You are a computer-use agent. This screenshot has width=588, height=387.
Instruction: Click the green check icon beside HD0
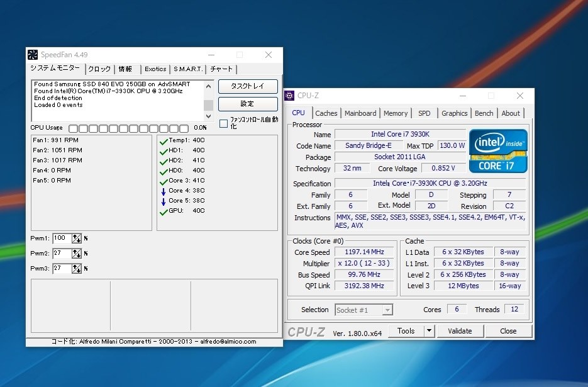click(164, 172)
